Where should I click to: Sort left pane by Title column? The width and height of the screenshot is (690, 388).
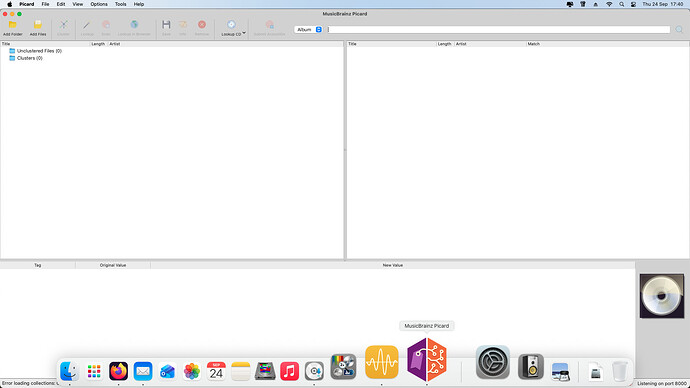coord(45,44)
